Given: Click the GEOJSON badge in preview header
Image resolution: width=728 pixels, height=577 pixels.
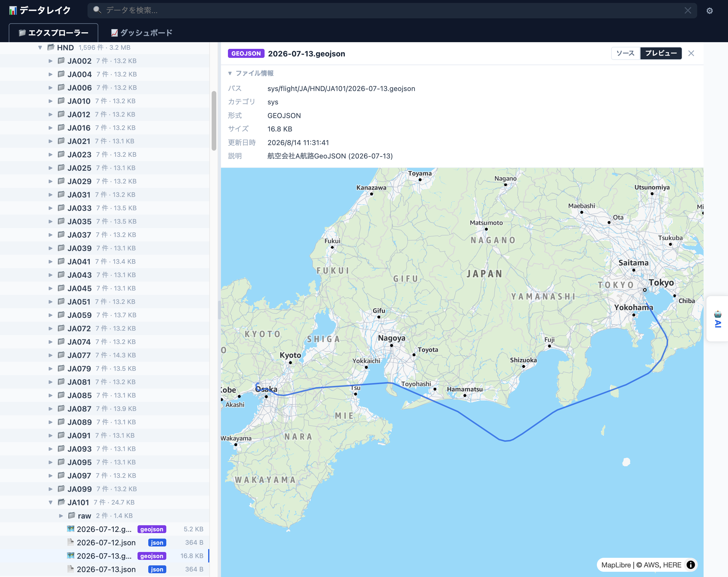Looking at the screenshot, I should coord(246,54).
